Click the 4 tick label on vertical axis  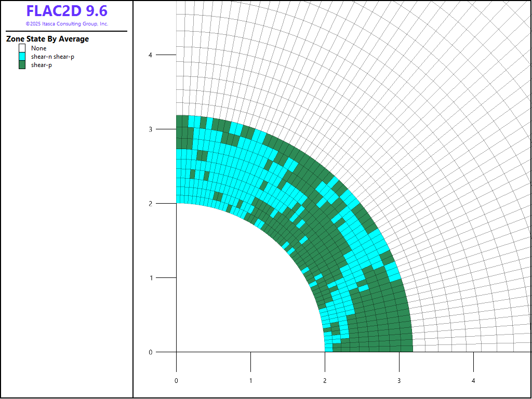[150, 55]
